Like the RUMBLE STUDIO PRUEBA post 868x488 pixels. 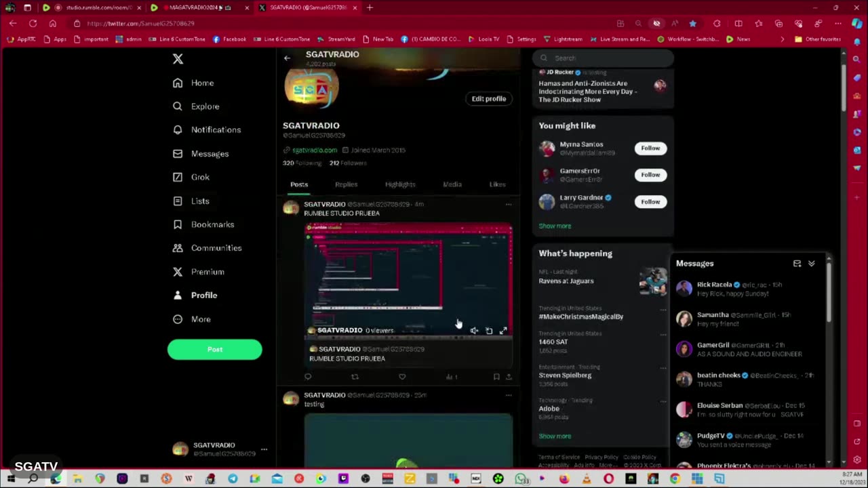(x=402, y=377)
